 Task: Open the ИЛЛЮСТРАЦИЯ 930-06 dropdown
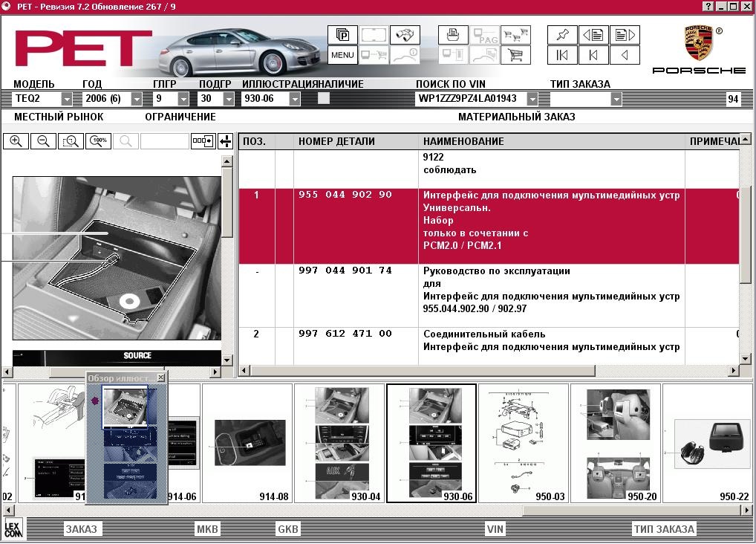295,99
